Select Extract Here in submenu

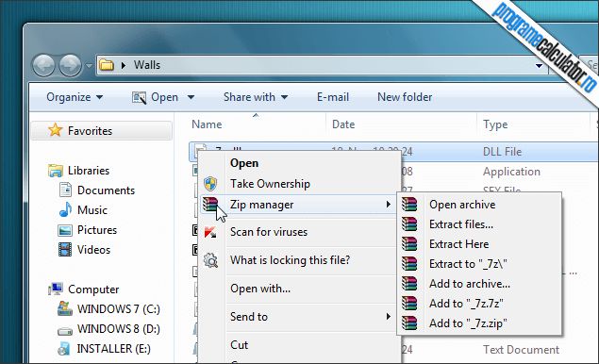pos(458,244)
